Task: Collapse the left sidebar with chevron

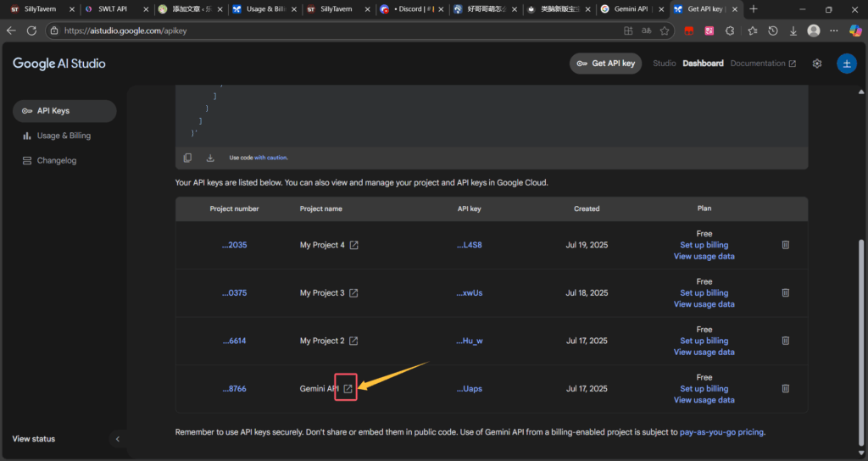Action: (118, 439)
